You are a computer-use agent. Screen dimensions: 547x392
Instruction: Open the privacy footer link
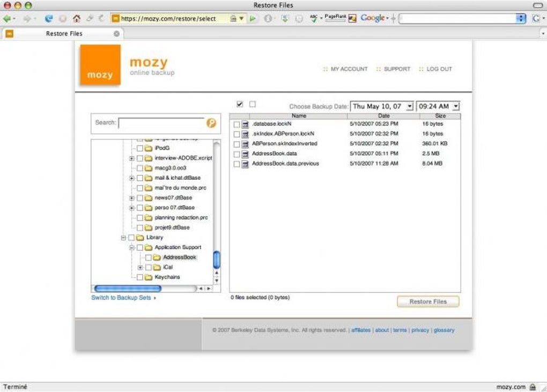420,330
